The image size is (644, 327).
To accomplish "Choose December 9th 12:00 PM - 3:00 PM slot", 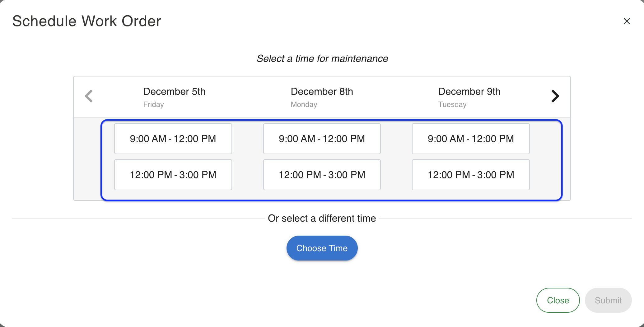I will click(471, 175).
